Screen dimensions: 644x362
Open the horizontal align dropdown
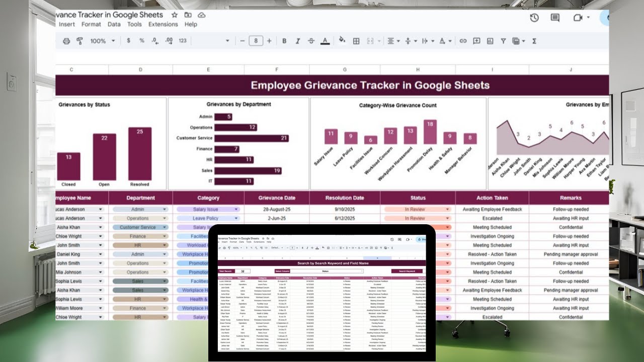[x=393, y=41]
